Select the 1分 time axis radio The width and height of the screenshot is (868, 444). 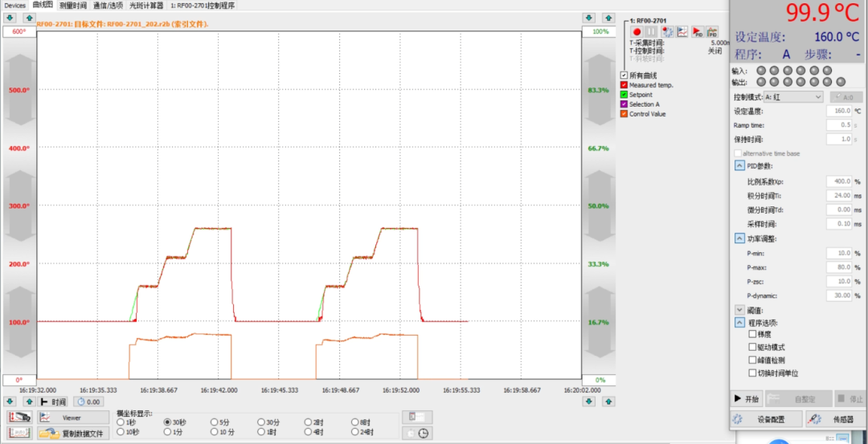pos(167,432)
